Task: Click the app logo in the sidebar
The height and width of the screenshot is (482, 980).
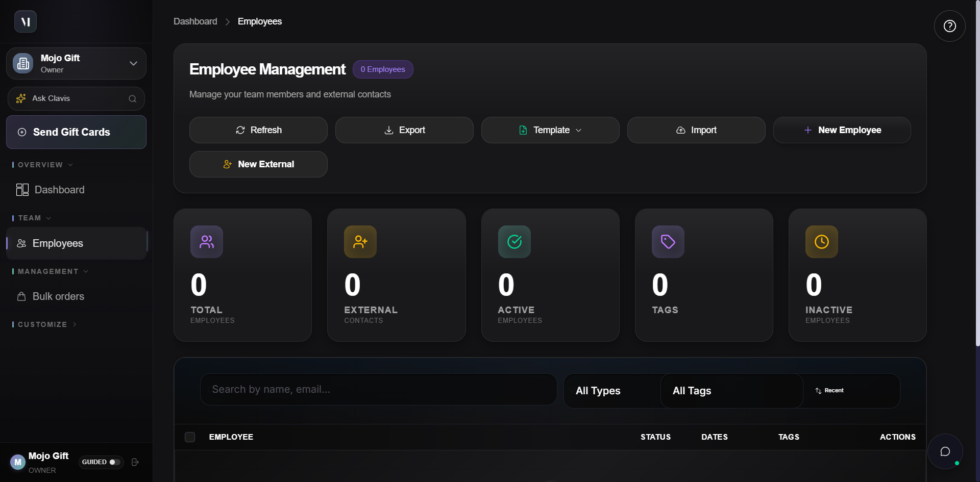Action: tap(26, 21)
